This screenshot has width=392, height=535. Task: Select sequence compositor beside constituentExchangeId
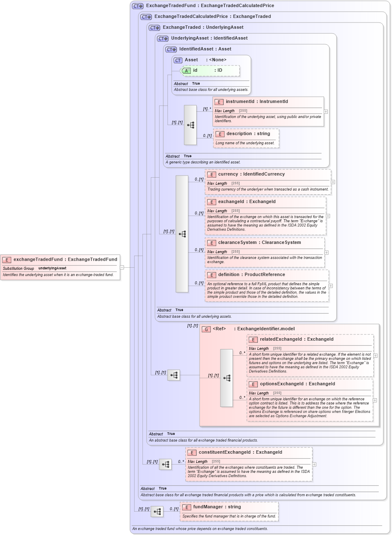pyautogui.click(x=165, y=464)
